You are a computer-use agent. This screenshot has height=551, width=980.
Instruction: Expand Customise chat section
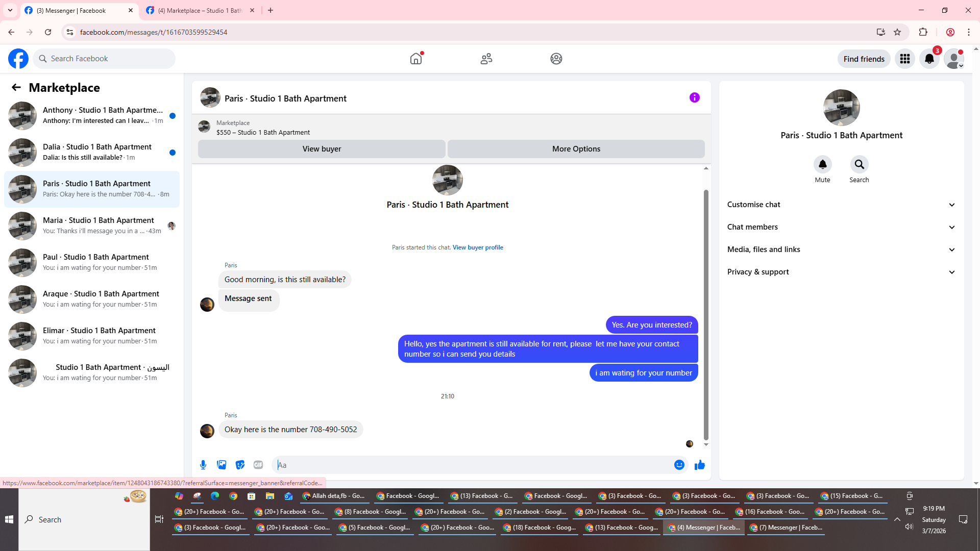click(x=841, y=205)
